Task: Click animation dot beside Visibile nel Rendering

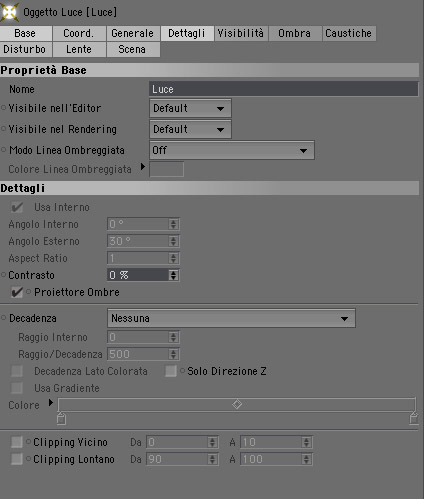Action: tap(4, 129)
